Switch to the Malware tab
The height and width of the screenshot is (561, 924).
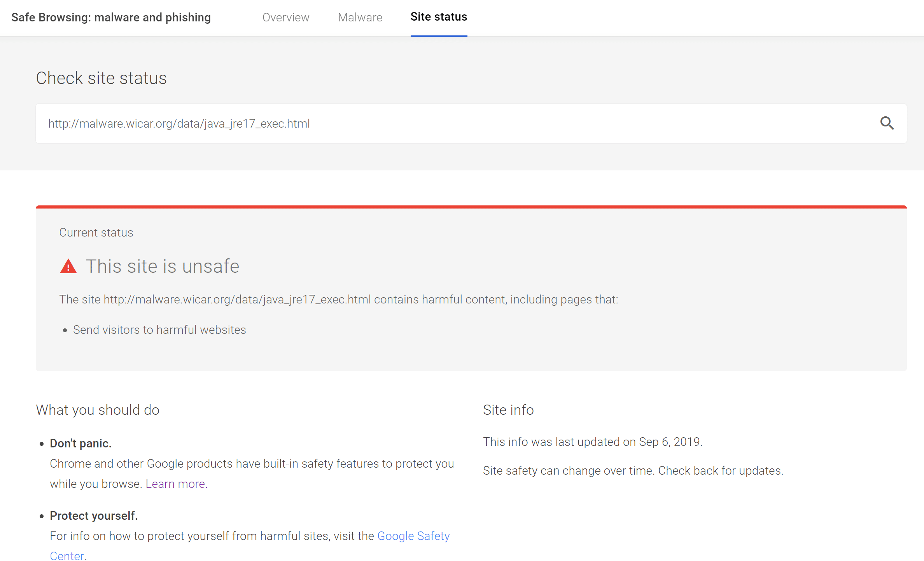(x=360, y=18)
